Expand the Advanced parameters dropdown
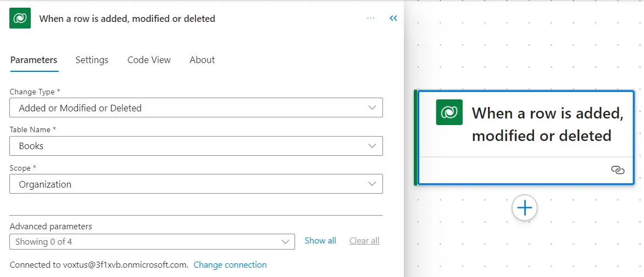The image size is (644, 277). (x=152, y=241)
